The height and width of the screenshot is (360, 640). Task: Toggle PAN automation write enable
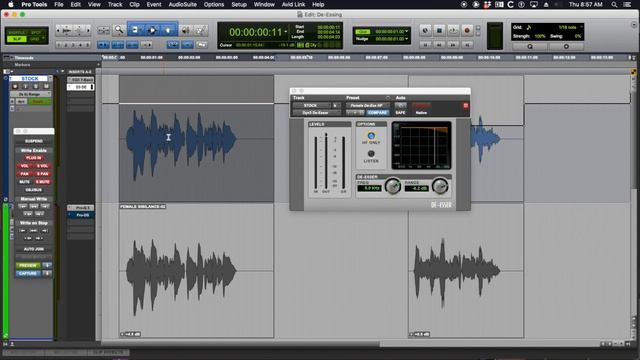click(24, 174)
